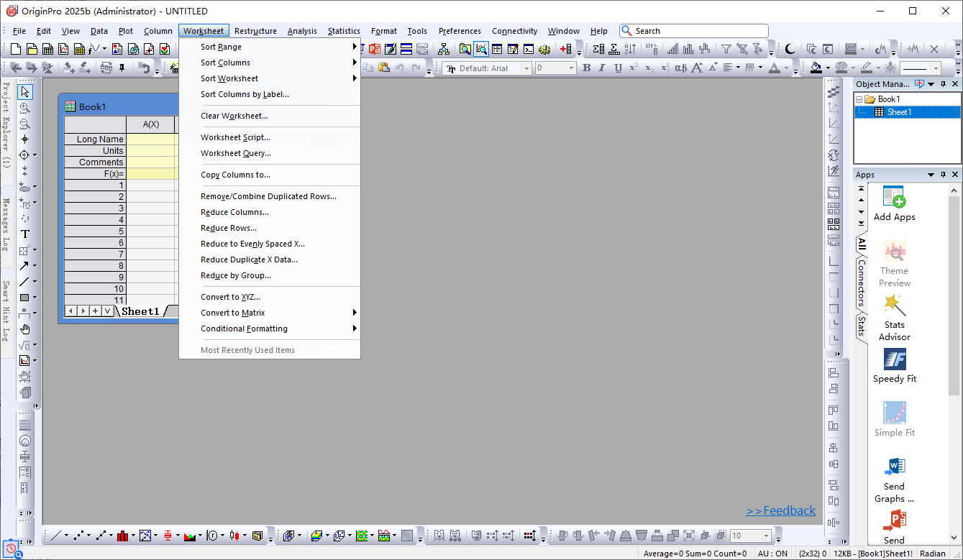
Task: Launch the Speedy Fit app
Action: pyautogui.click(x=894, y=366)
